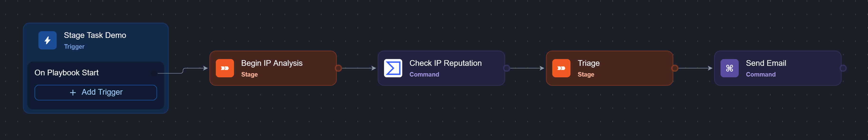
Task: Select the Triage stage node label
Action: pyautogui.click(x=588, y=63)
